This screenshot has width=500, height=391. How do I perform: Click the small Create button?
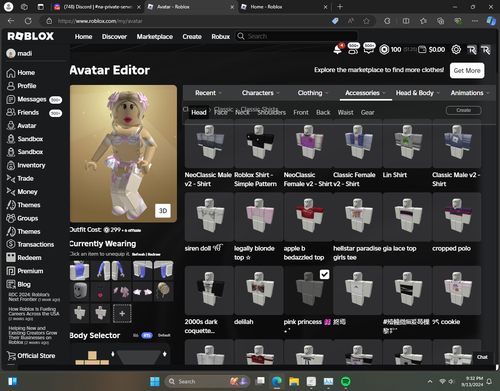pos(464,110)
